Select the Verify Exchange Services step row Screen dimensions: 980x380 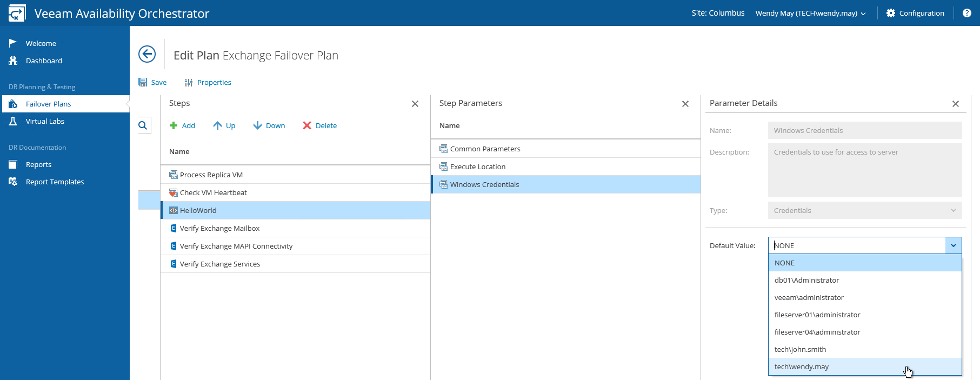(x=296, y=264)
